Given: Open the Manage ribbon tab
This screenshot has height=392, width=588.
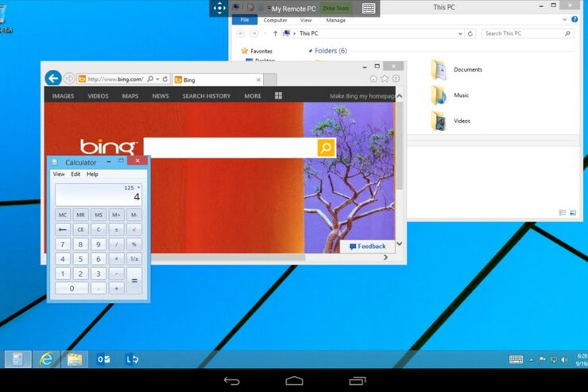Looking at the screenshot, I should 335,20.
